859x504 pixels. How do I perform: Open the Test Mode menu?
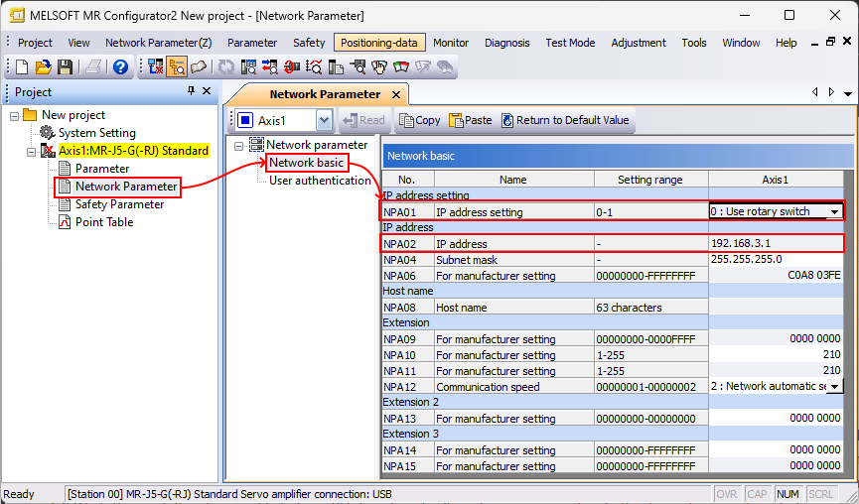[570, 43]
